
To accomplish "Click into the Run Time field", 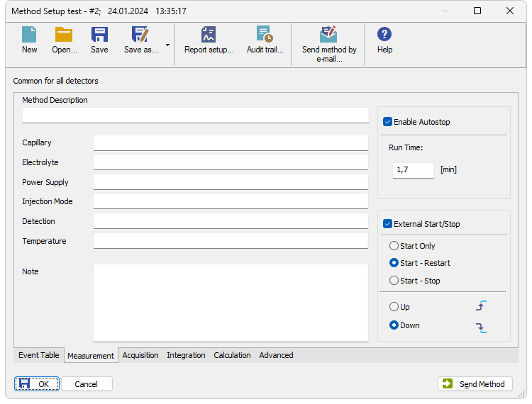I will (414, 170).
